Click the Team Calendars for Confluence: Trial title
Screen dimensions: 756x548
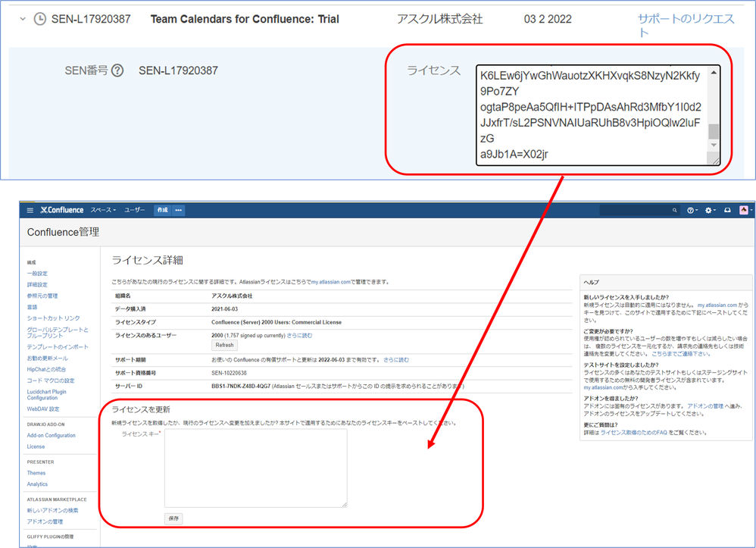coord(245,19)
